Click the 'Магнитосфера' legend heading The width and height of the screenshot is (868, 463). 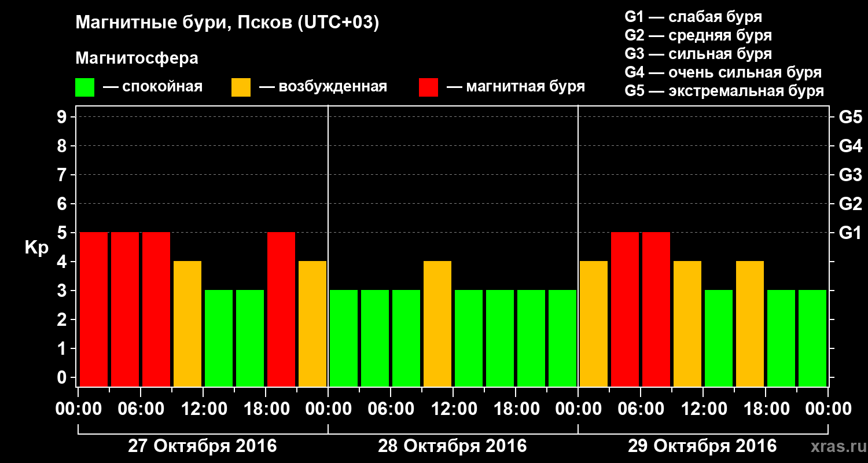pyautogui.click(x=137, y=58)
